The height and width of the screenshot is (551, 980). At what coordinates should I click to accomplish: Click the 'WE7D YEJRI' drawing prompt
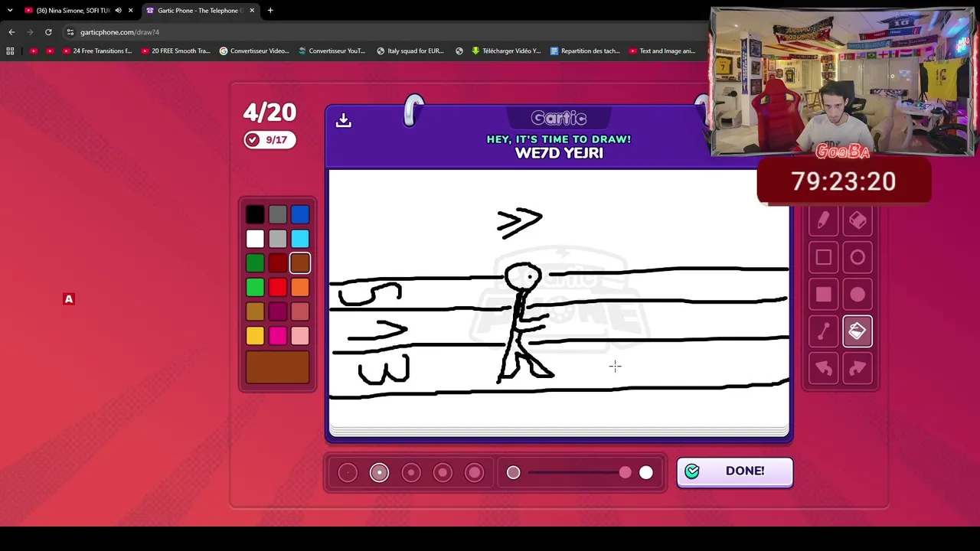(x=559, y=153)
